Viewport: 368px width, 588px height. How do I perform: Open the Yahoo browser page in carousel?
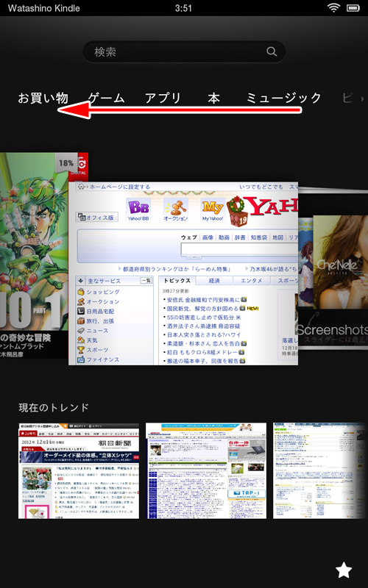(x=183, y=273)
